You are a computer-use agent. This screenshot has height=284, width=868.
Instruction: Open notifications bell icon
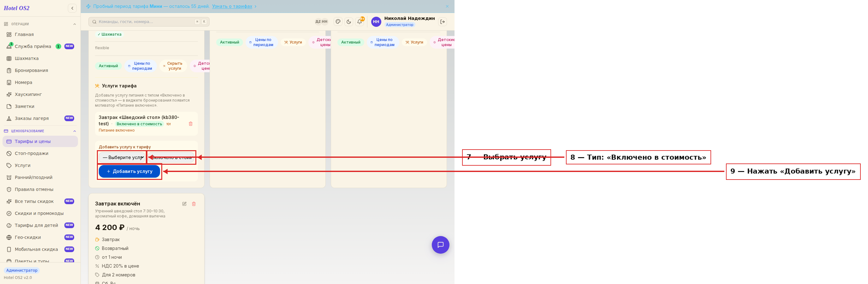coord(360,21)
